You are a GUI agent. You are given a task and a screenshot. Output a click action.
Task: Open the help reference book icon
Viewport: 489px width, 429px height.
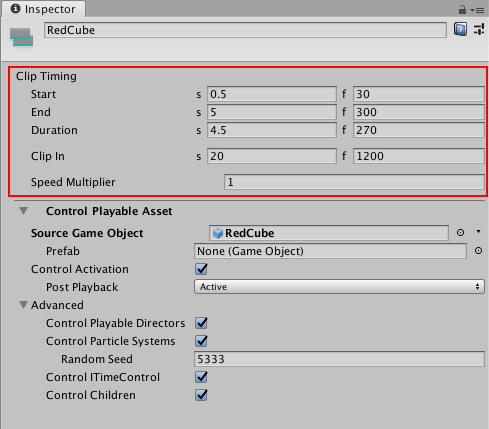(460, 29)
